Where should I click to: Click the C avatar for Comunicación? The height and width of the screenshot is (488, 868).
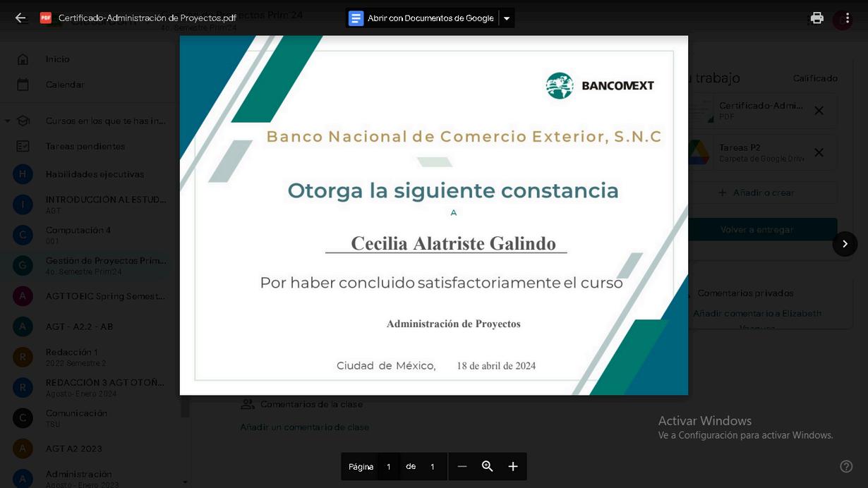23,418
